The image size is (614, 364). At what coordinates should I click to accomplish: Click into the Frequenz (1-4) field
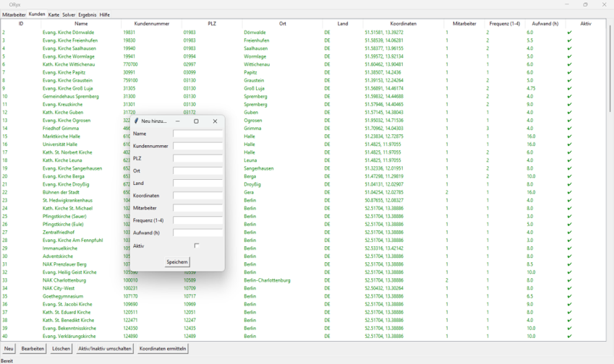pyautogui.click(x=197, y=220)
